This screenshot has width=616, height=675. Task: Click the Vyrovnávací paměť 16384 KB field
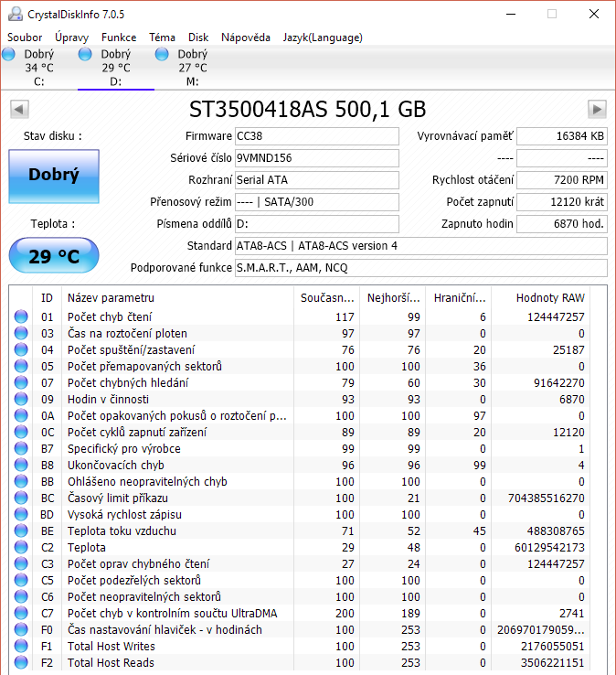click(562, 136)
